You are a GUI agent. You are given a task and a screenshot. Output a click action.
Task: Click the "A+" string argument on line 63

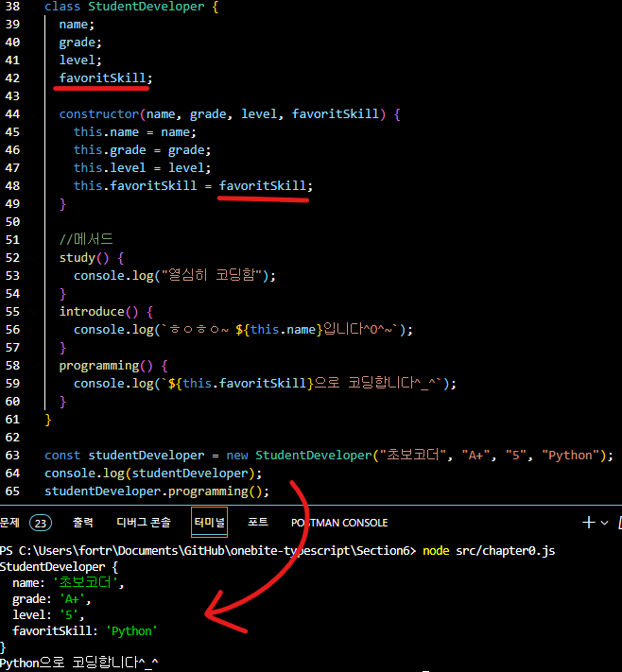pyautogui.click(x=475, y=456)
